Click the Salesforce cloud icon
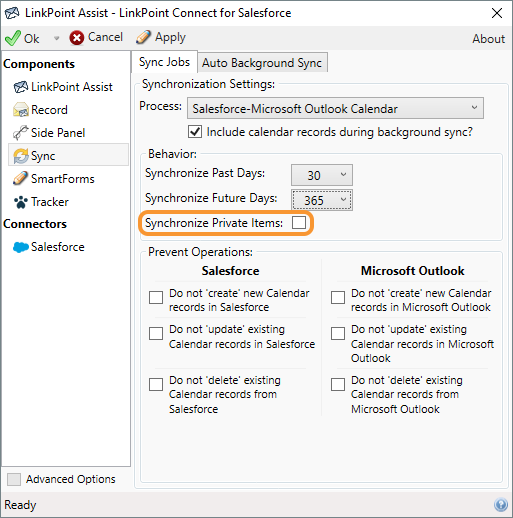Image resolution: width=513 pixels, height=518 pixels. [x=21, y=247]
